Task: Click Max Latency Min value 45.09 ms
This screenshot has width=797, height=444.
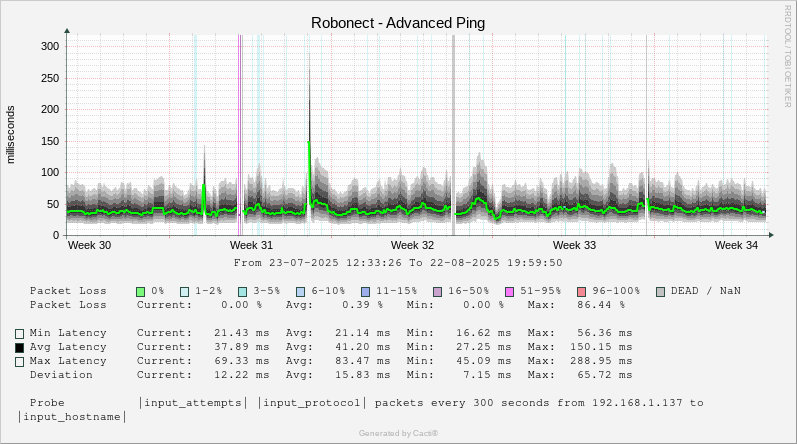Action: pyautogui.click(x=483, y=361)
